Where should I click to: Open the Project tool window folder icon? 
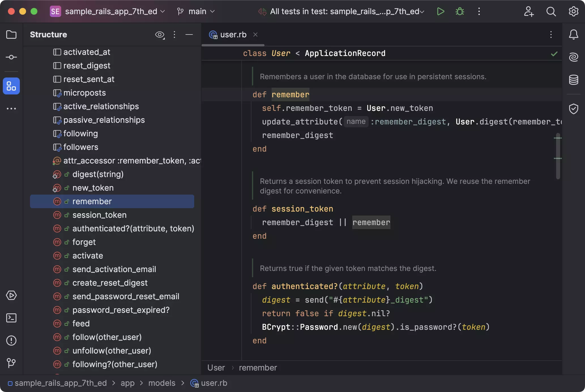11,35
